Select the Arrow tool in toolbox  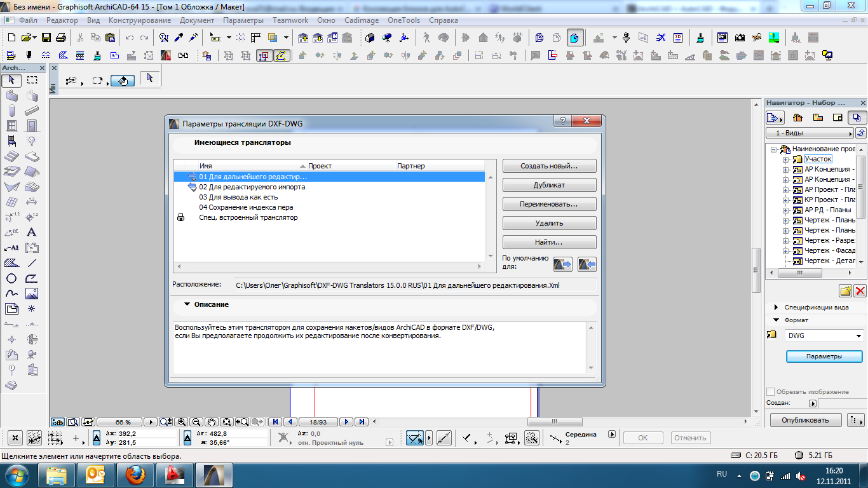tap(11, 81)
